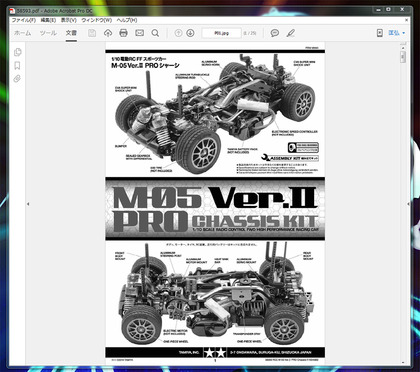Screen dimensions: 420x372
Task: Click the scroll up arrow of scrollbar
Action: click(x=403, y=48)
